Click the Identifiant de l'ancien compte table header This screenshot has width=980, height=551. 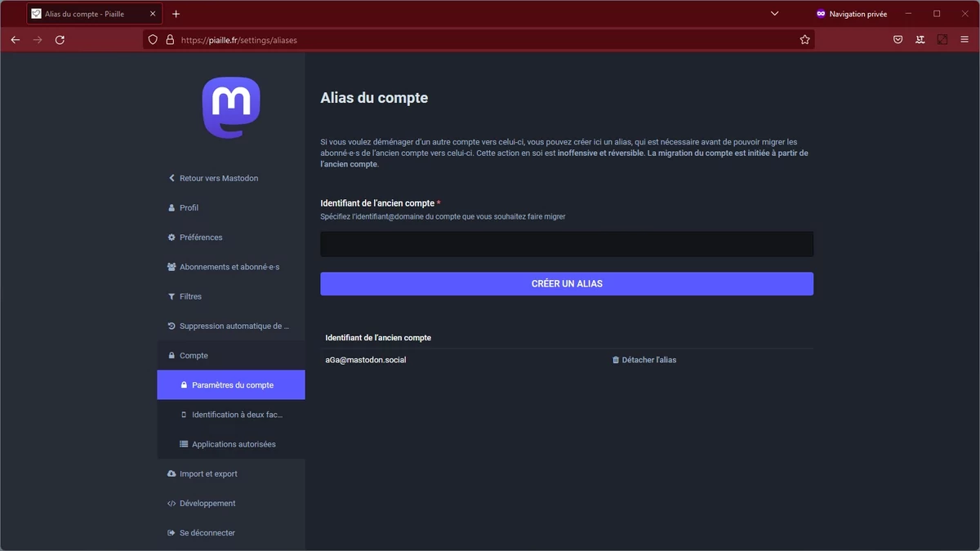[x=378, y=337]
